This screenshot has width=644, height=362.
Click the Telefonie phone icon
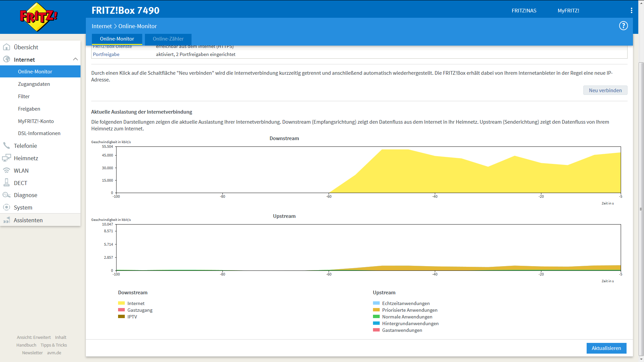[x=6, y=145]
